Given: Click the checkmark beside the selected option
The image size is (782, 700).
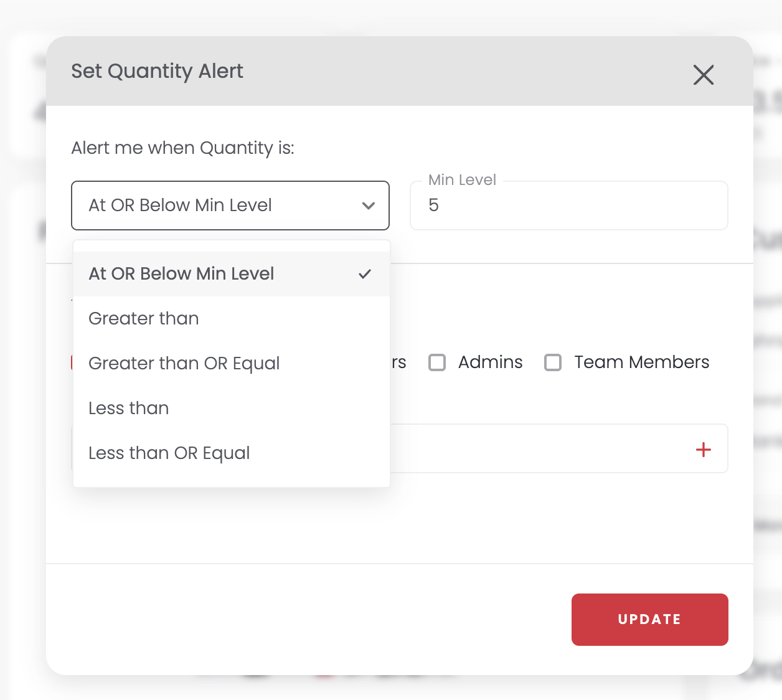Looking at the screenshot, I should (x=365, y=274).
